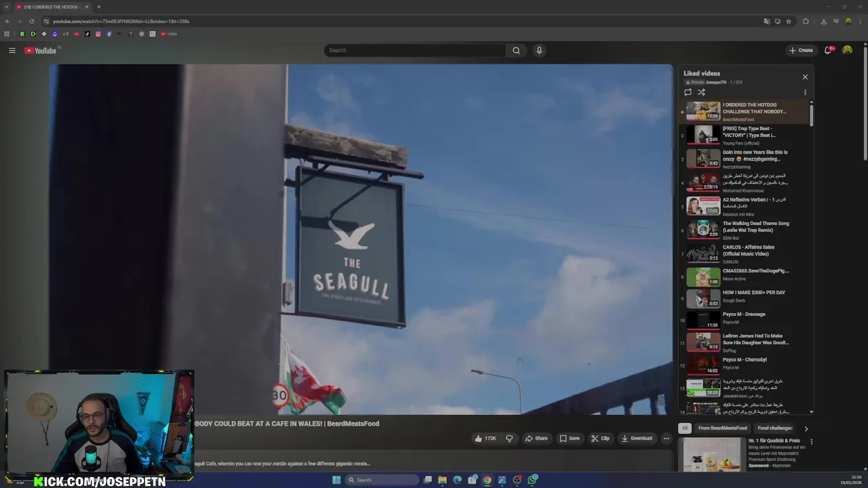Select the I ORDERED THE HOTDOG tab
The height and width of the screenshot is (488, 868).
coord(52,7)
